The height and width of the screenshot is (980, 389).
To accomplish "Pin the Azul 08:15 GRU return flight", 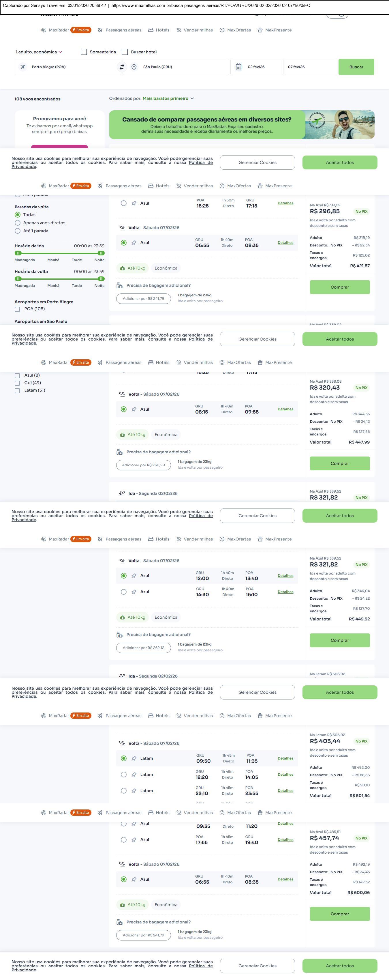I will tap(134, 409).
